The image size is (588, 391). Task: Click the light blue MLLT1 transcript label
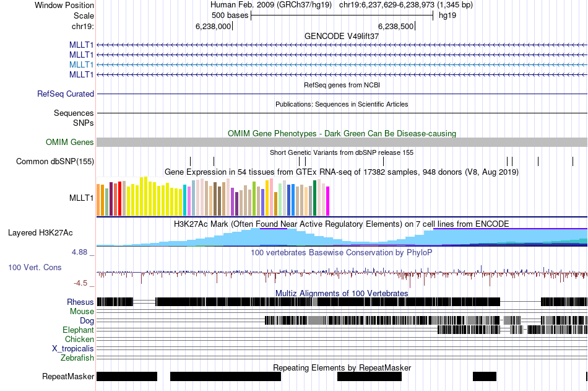(x=81, y=64)
